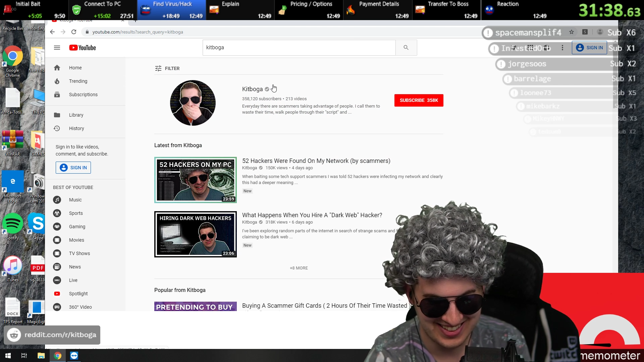Click the 'Latest from Kitboga' heading
644x362 pixels.
point(178,145)
